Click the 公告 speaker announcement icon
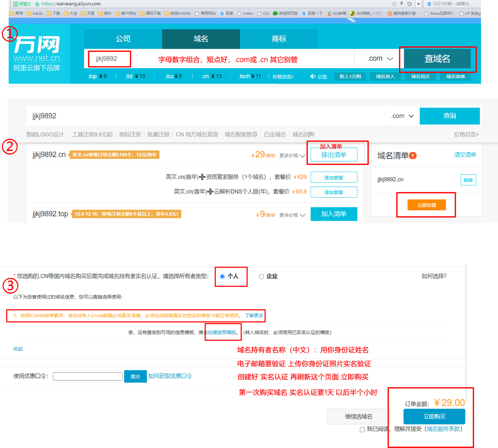 pos(313,76)
